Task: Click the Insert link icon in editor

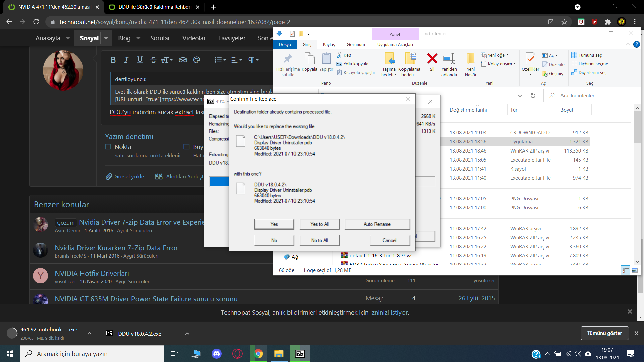Action: tap(183, 60)
